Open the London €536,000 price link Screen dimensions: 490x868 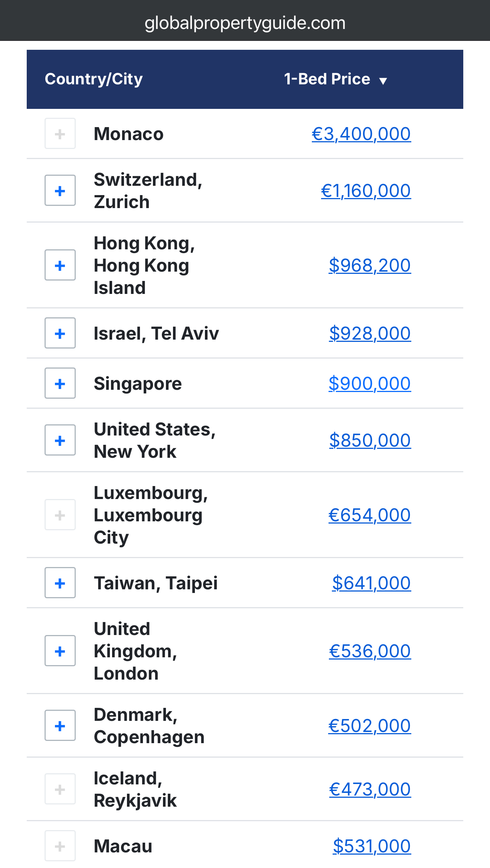tap(370, 651)
